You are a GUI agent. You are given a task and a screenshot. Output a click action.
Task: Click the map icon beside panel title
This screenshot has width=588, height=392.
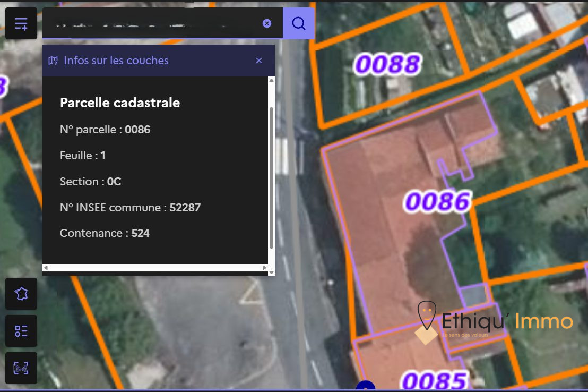coord(53,61)
